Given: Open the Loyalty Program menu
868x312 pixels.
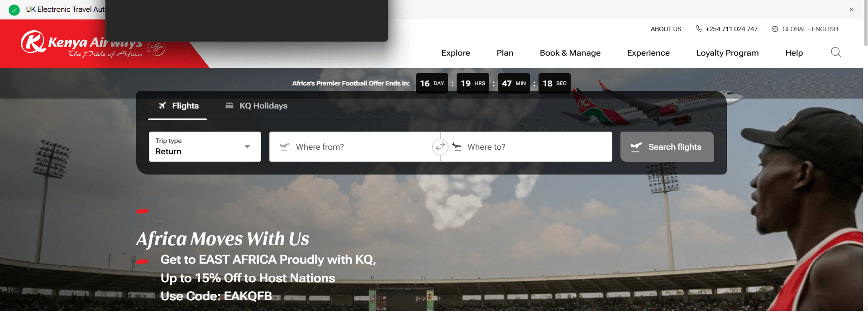Looking at the screenshot, I should 727,53.
